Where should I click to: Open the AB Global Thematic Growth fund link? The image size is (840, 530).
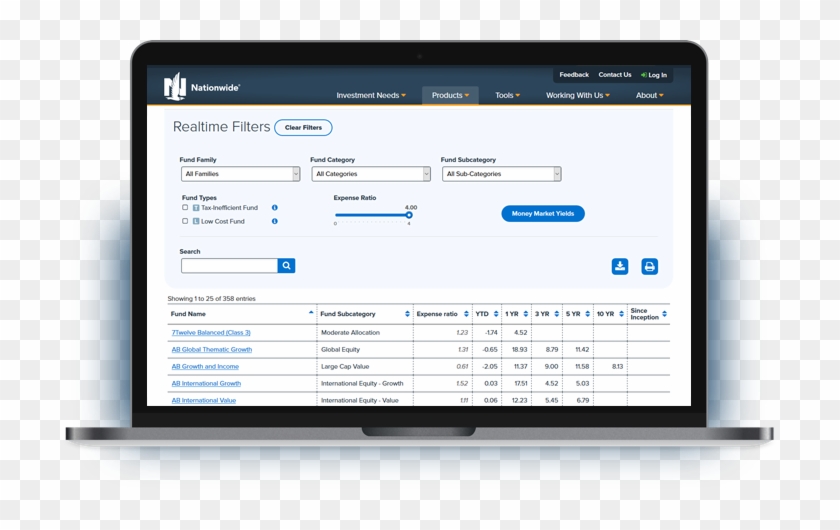click(x=212, y=350)
